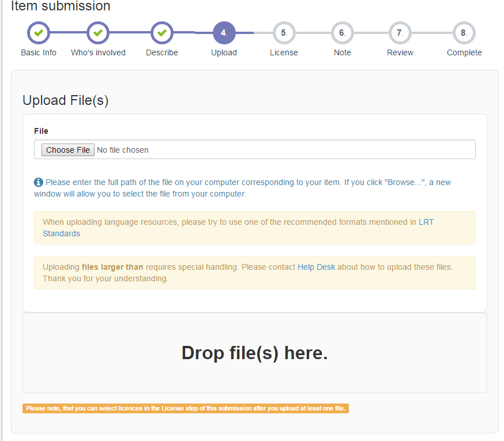Select the step 4 Upload circle
The height and width of the screenshot is (441, 504).
[x=224, y=33]
